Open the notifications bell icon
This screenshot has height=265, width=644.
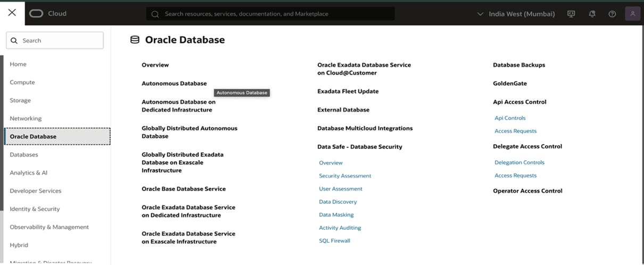592,14
